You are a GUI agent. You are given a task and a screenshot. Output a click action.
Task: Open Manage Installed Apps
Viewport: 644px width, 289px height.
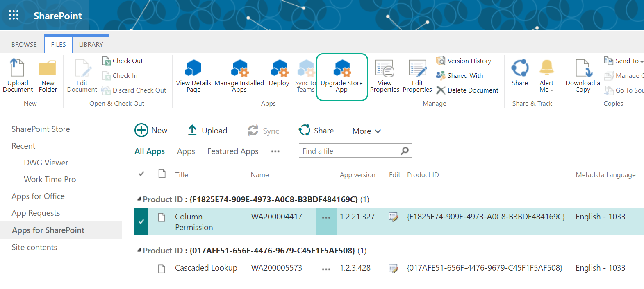pyautogui.click(x=239, y=76)
